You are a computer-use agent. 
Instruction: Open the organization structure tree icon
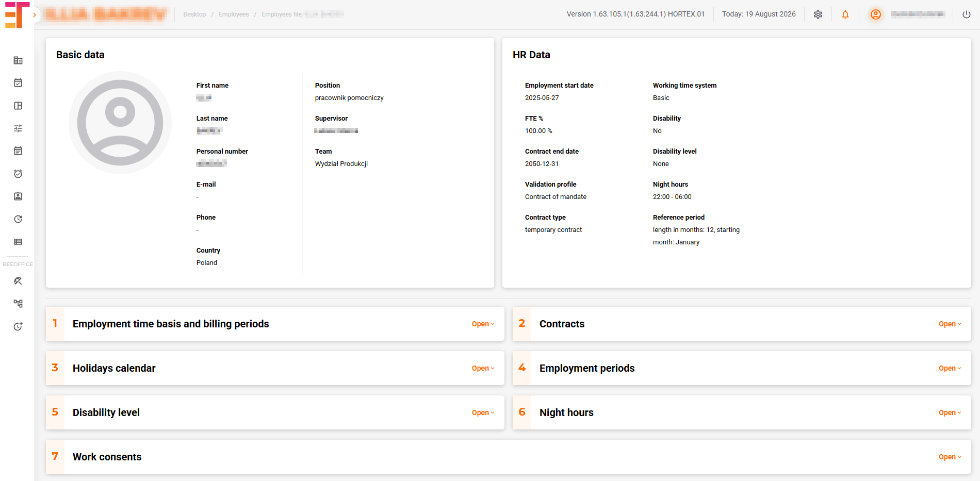(18, 304)
